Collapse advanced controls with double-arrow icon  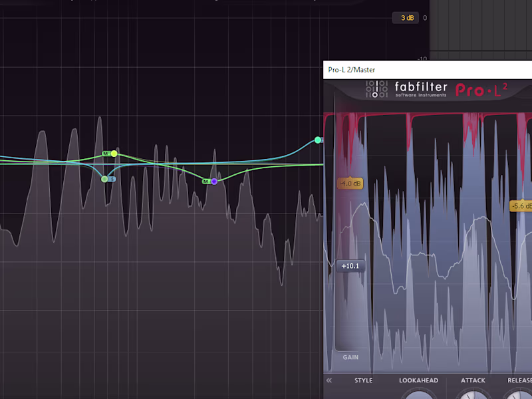click(329, 380)
